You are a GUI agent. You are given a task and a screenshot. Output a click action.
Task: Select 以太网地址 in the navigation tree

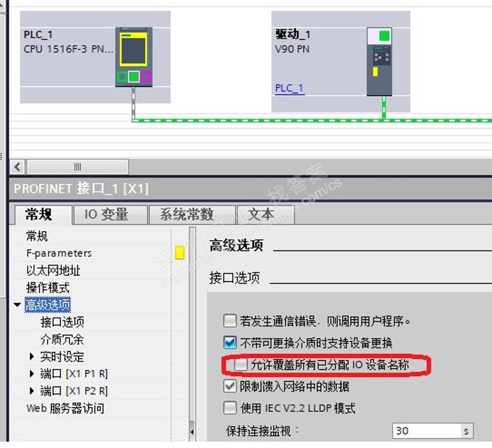click(53, 271)
